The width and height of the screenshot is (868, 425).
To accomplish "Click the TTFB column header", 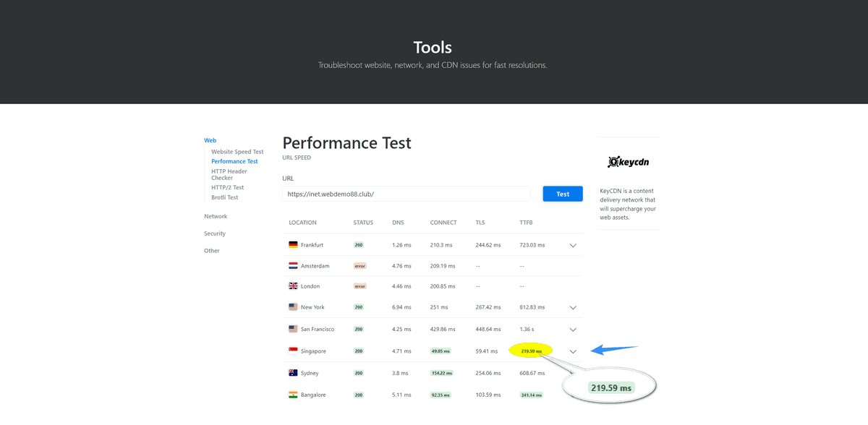I will click(x=526, y=223).
